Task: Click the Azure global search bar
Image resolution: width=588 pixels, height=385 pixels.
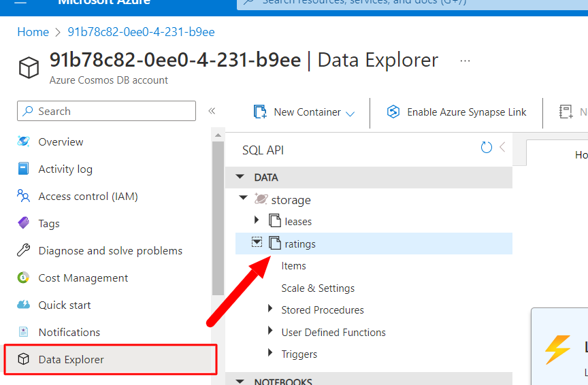Action: [x=412, y=5]
